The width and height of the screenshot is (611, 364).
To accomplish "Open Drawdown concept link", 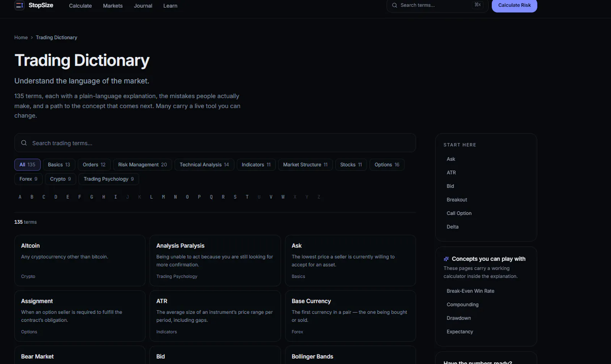I will 459,318.
